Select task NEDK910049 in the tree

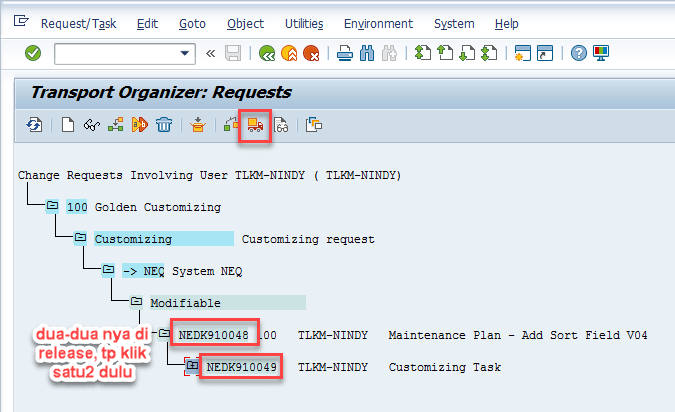(241, 367)
